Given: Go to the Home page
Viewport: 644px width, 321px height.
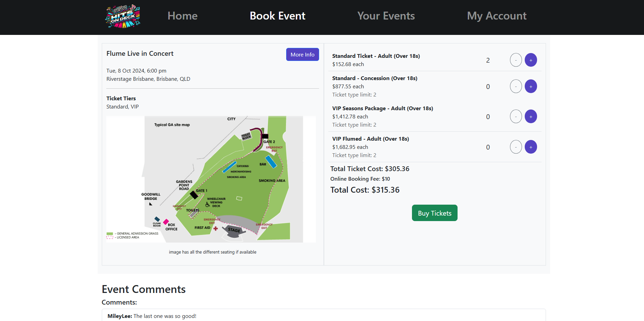Looking at the screenshot, I should pos(182,16).
